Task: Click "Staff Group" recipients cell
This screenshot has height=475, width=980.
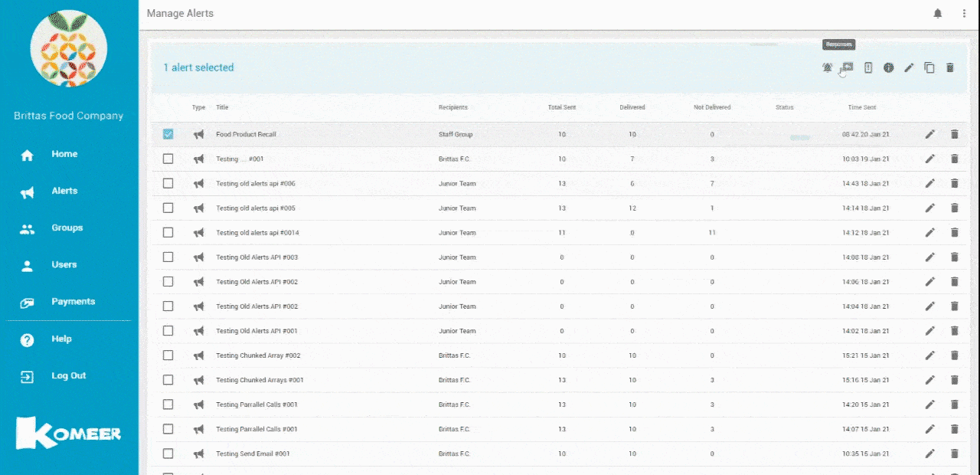Action: [x=456, y=134]
